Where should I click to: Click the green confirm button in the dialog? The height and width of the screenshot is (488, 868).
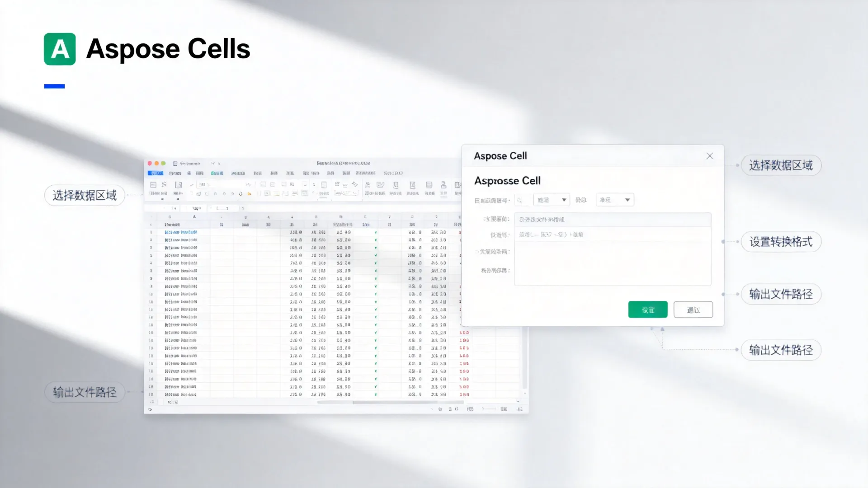pyautogui.click(x=647, y=310)
